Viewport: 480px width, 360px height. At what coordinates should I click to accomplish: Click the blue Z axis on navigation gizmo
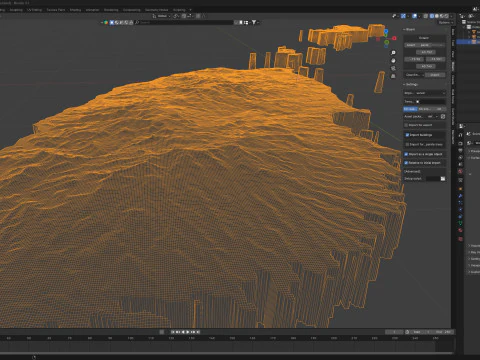pyautogui.click(x=386, y=31)
